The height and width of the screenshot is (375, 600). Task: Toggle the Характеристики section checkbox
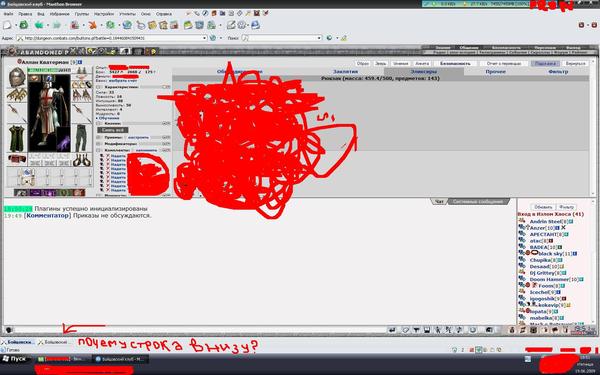[99, 87]
